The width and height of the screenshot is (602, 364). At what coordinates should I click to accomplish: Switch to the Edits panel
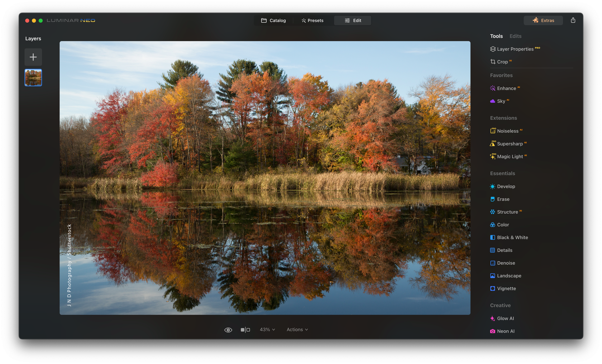point(515,36)
